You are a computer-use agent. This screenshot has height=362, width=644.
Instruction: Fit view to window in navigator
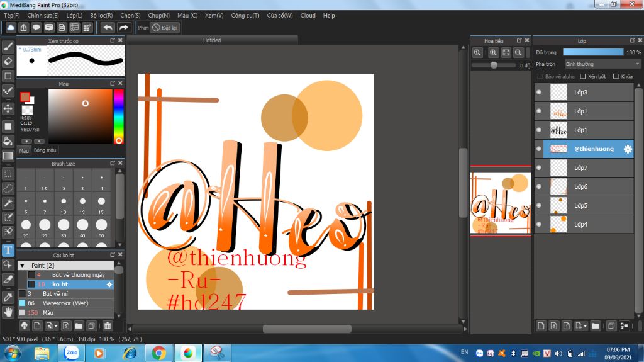506,52
